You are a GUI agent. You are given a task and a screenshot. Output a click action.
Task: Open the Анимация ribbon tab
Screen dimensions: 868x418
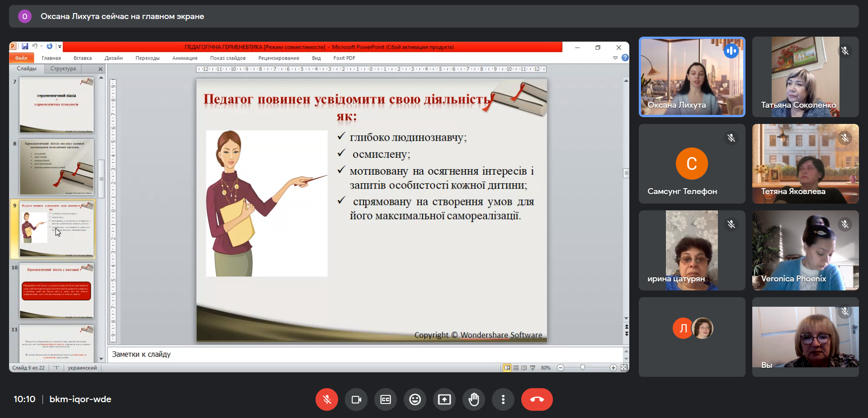coord(184,58)
